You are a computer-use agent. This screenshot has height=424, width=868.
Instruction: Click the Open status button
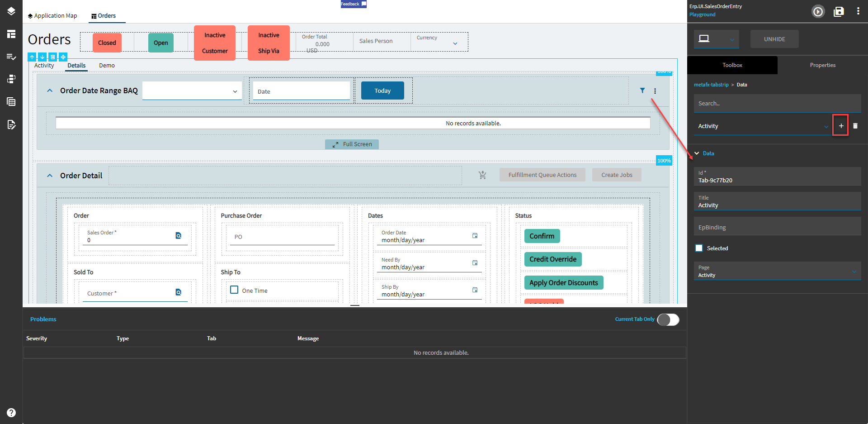point(161,43)
